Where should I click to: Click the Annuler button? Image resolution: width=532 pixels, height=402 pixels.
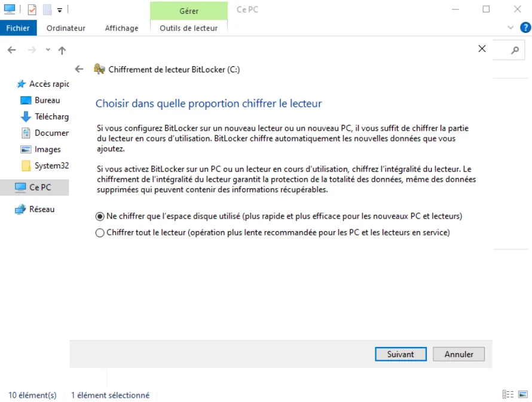tap(458, 354)
